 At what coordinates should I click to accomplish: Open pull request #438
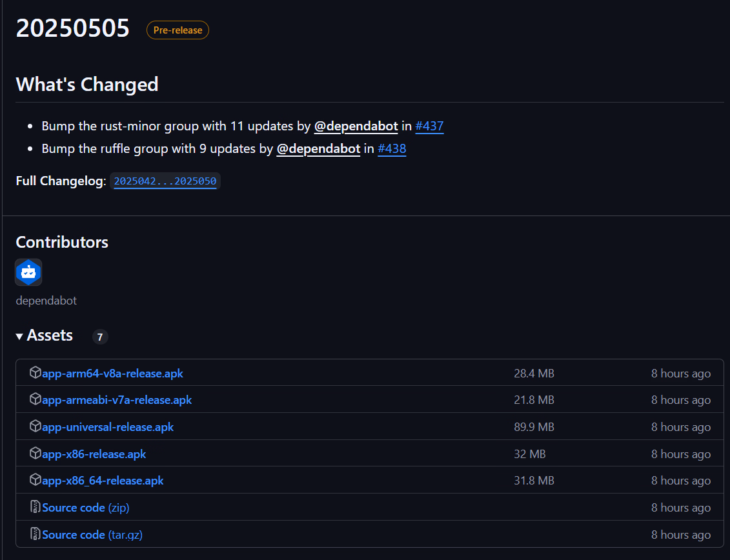[x=392, y=149]
